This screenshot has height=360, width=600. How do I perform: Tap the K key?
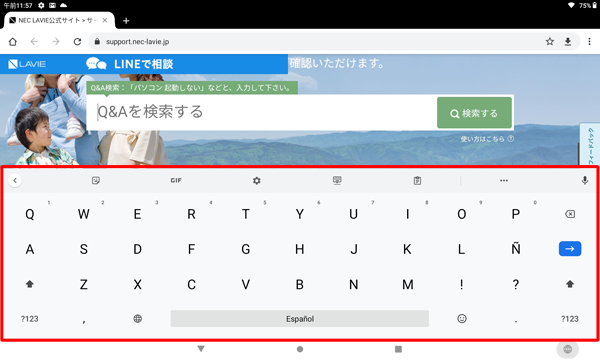[x=408, y=249]
